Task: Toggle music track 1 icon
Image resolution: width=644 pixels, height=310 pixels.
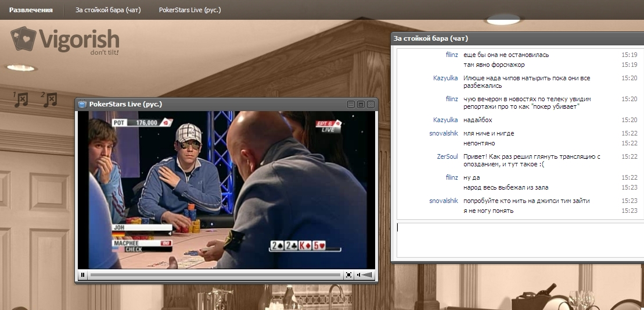Action: tap(20, 99)
